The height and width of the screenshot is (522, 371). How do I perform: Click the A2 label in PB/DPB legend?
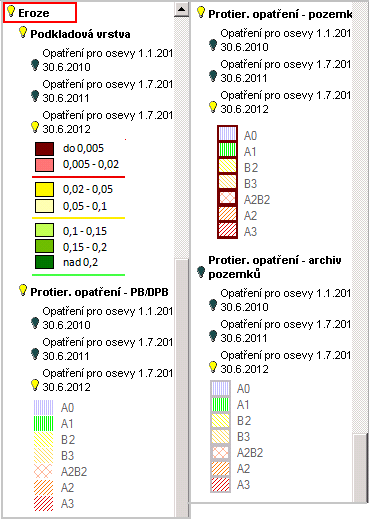coord(67,487)
